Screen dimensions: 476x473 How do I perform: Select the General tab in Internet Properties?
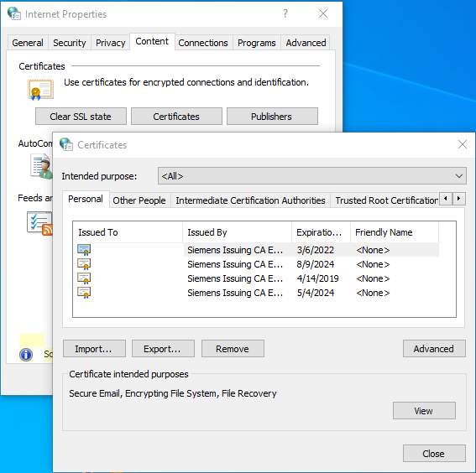point(28,43)
